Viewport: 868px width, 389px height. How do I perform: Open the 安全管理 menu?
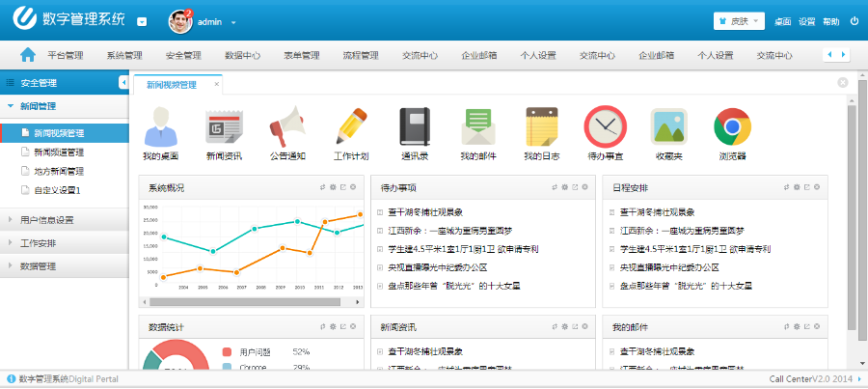[184, 55]
